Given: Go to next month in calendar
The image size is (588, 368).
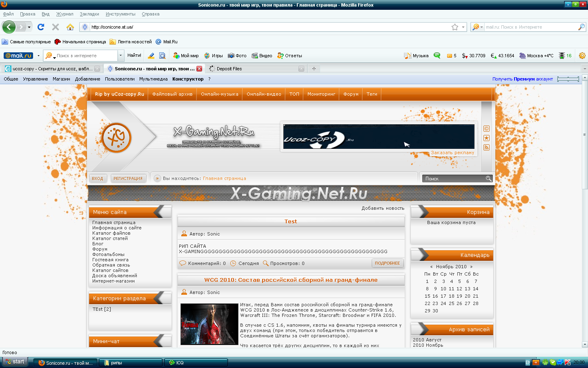Looking at the screenshot, I should pos(471,267).
